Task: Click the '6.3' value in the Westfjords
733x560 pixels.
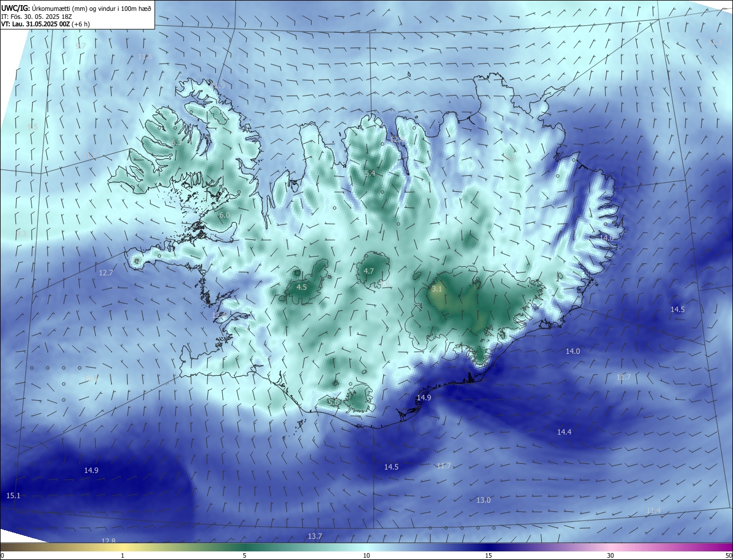Action: coord(176,142)
